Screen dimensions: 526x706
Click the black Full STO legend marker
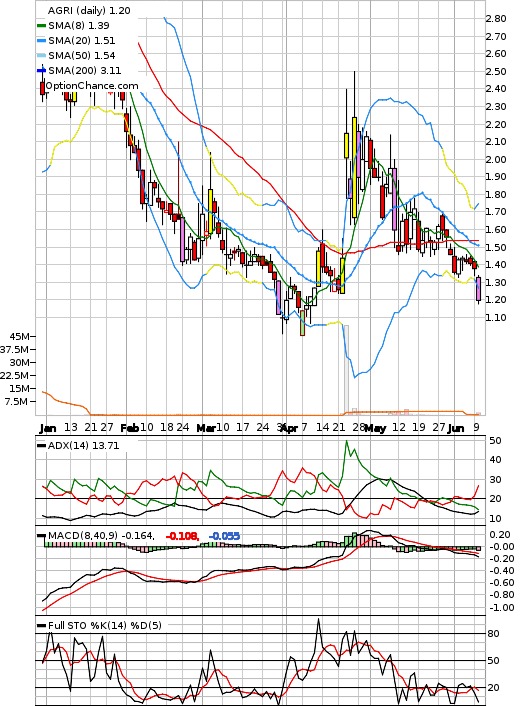tap(41, 625)
